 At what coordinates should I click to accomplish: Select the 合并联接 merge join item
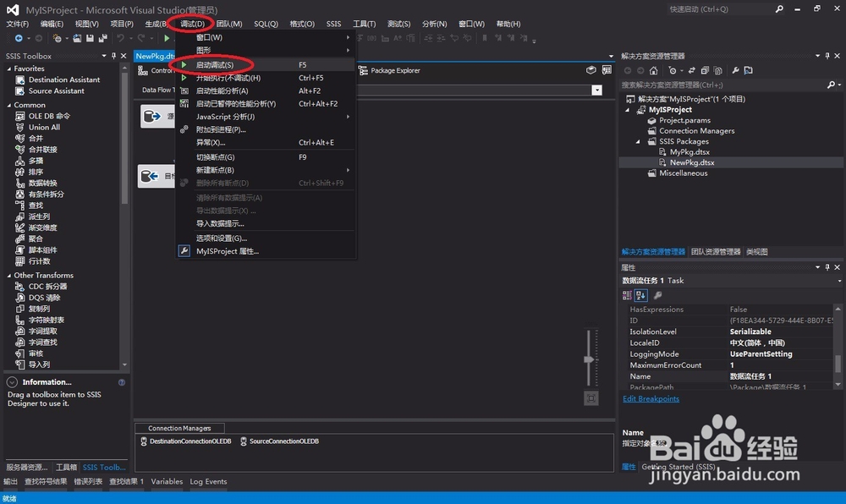click(x=42, y=150)
